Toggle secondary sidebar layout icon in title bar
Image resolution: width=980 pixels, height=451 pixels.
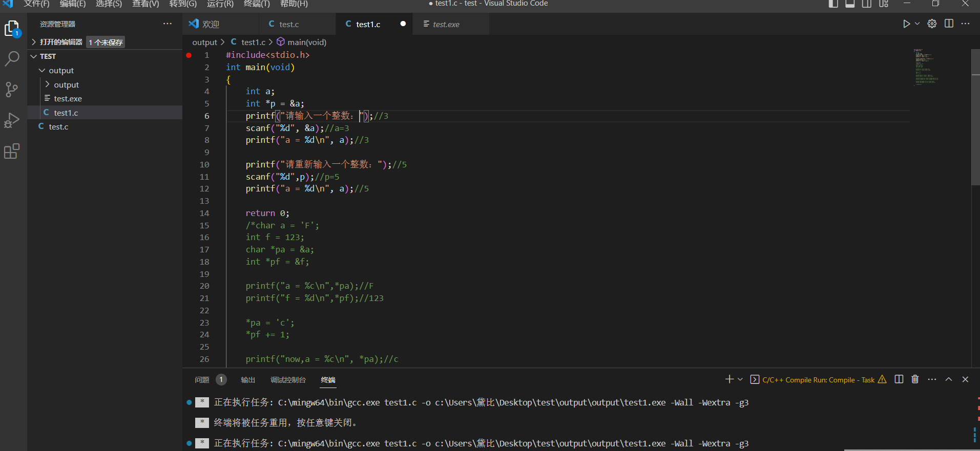(867, 4)
